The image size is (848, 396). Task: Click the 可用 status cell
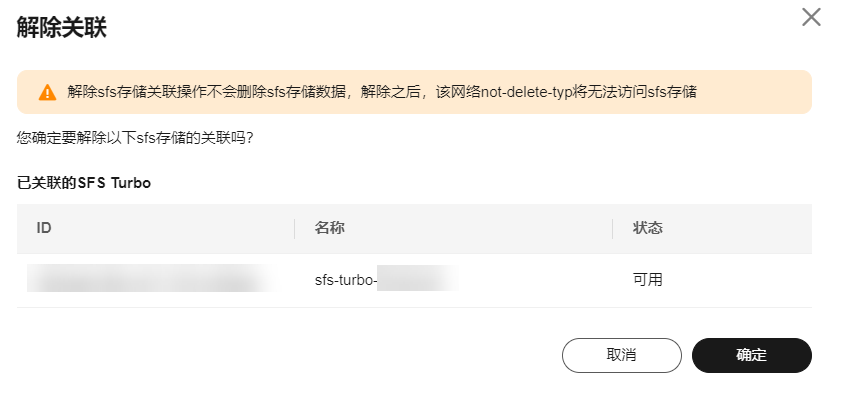click(x=647, y=280)
